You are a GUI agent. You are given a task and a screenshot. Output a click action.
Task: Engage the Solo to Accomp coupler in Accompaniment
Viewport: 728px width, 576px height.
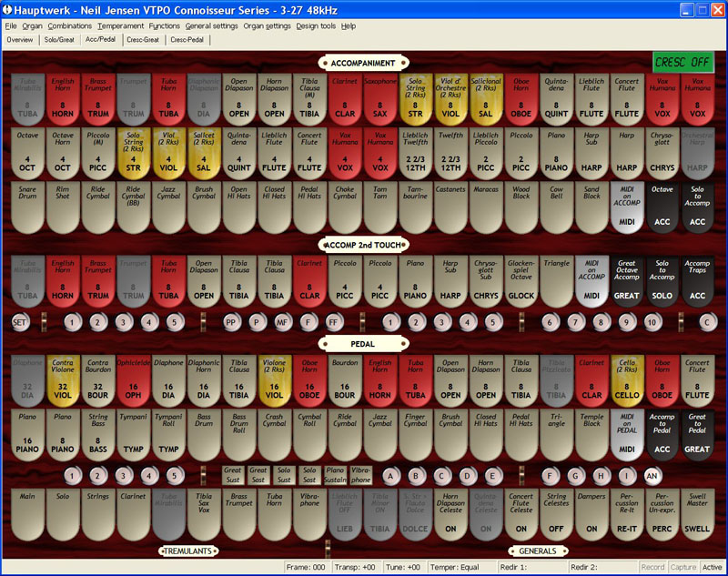point(697,207)
